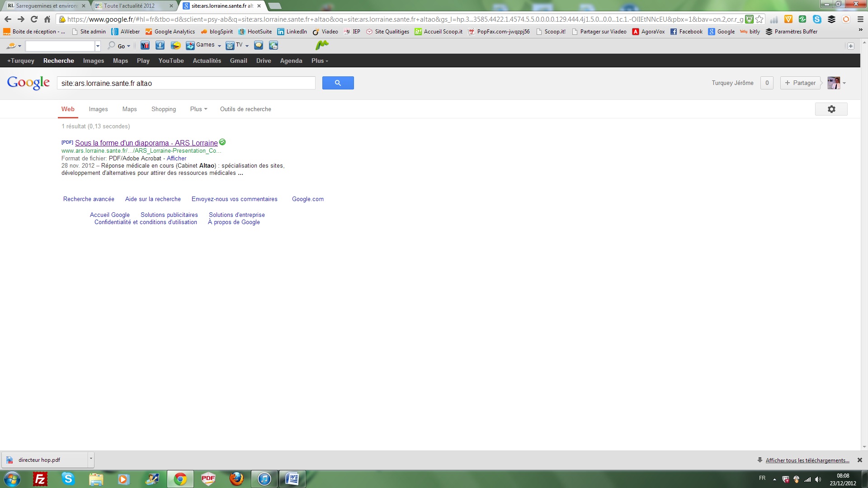Viewport: 868px width, 488px height.
Task: Click the blue Google search button
Action: tap(338, 83)
